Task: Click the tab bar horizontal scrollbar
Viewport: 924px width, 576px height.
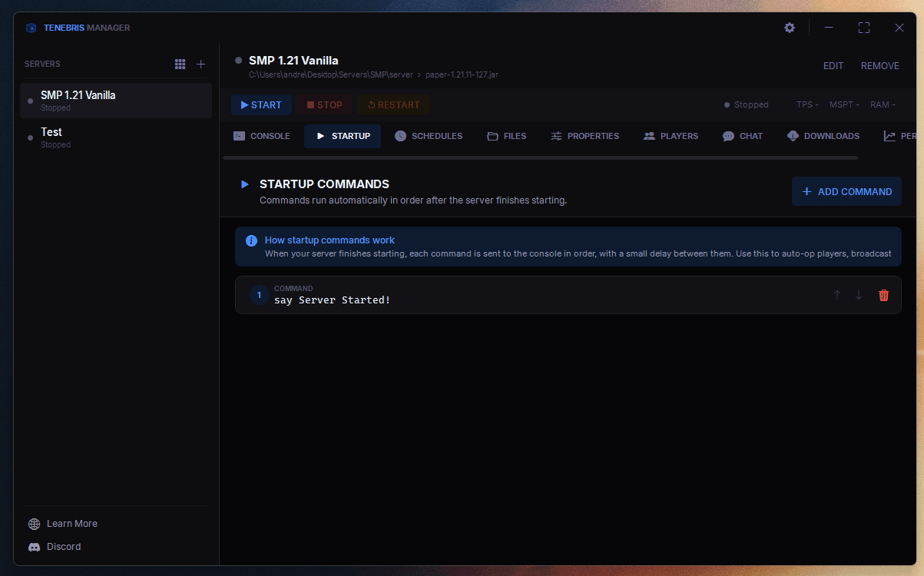Action: pos(540,158)
